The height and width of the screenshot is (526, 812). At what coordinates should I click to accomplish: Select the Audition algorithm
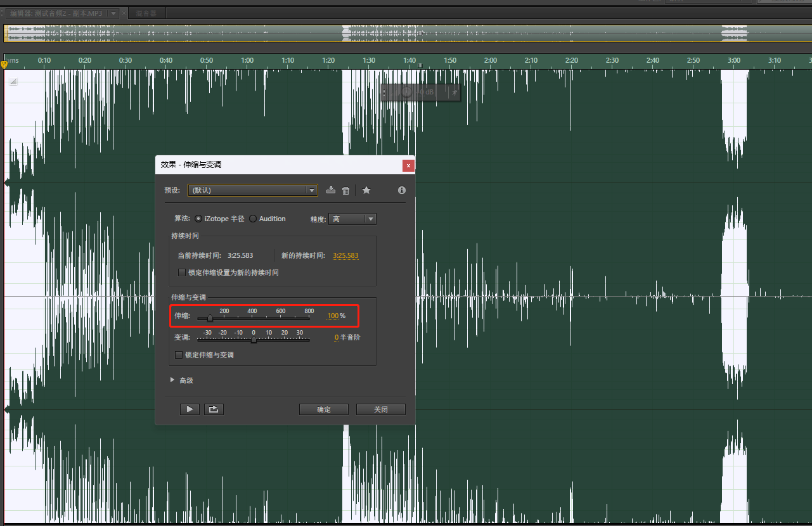(x=253, y=219)
